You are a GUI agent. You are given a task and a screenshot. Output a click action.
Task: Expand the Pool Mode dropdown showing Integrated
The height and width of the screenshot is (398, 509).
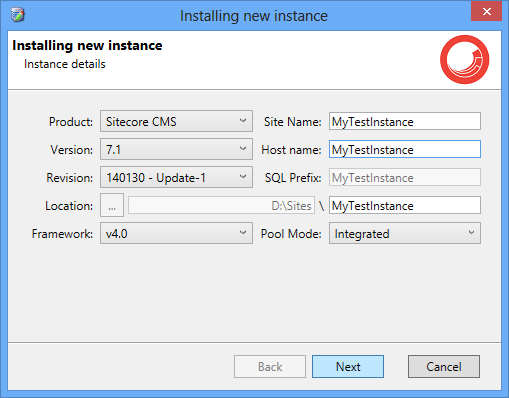click(x=405, y=233)
